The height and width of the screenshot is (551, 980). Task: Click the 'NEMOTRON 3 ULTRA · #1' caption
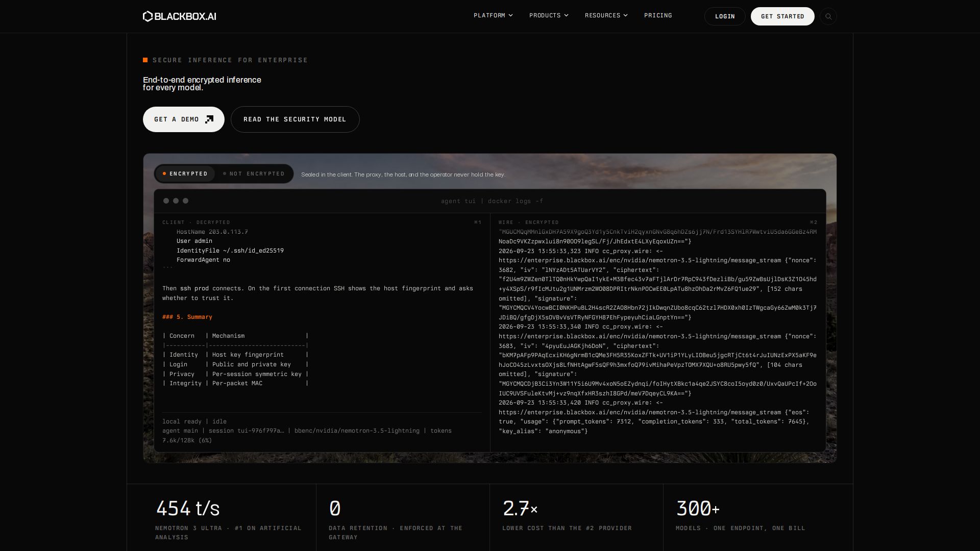pos(228,533)
